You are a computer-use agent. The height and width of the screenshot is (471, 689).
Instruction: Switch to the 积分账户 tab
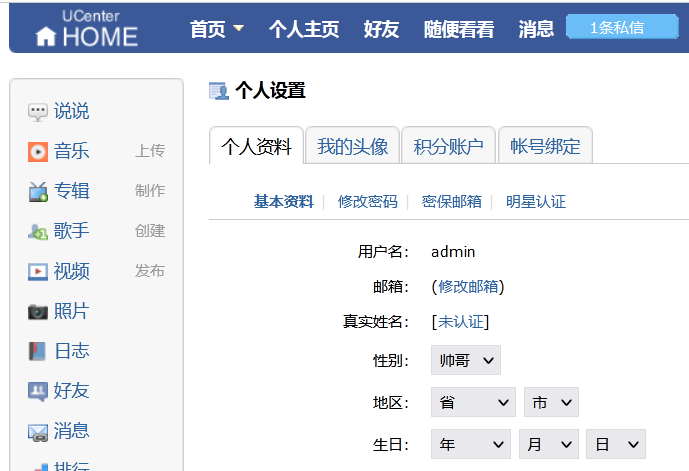tap(449, 146)
